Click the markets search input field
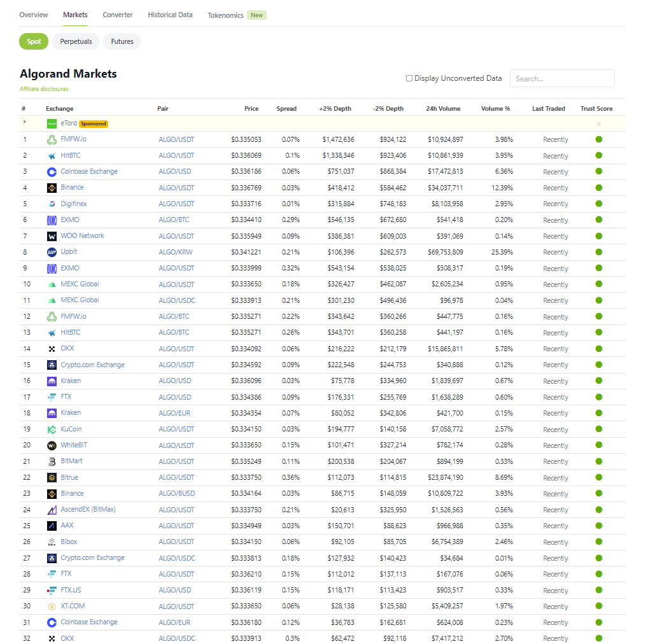This screenshot has width=648, height=644. (x=562, y=78)
